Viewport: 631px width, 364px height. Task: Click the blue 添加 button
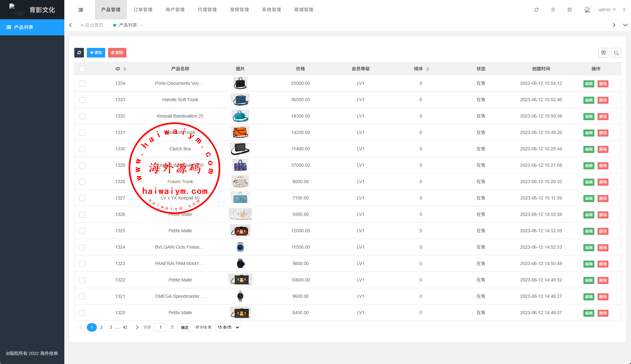click(x=96, y=53)
